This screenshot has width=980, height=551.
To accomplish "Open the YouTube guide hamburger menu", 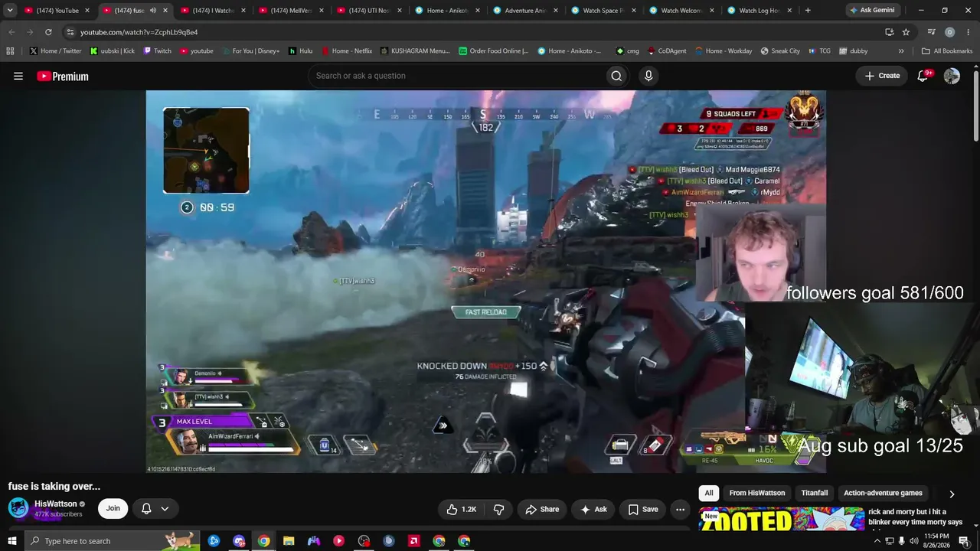I will 18,76.
